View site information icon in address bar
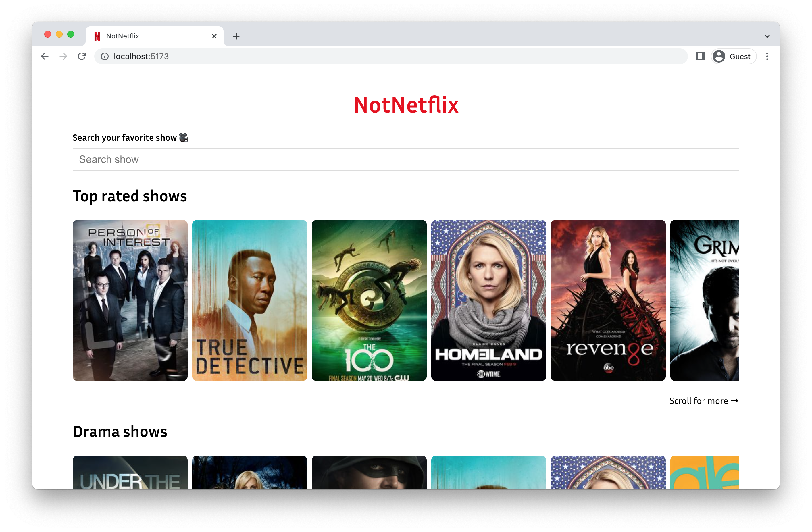The width and height of the screenshot is (812, 532). pyautogui.click(x=105, y=56)
